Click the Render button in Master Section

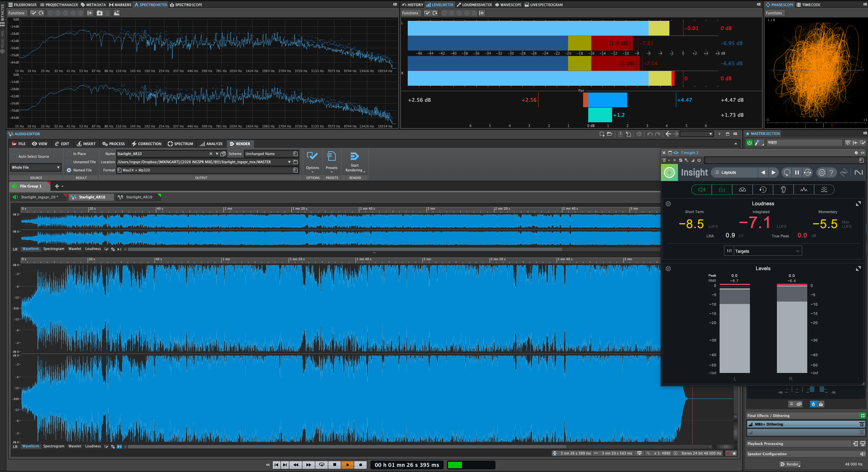pos(790,464)
